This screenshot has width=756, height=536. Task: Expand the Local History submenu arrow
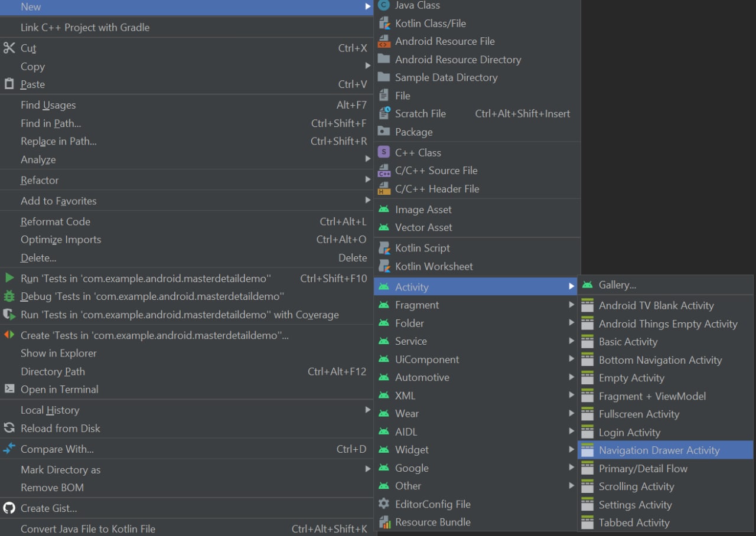click(x=368, y=409)
